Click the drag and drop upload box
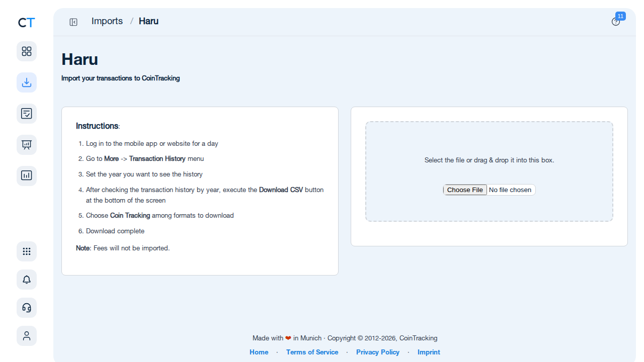The width and height of the screenshot is (644, 362). (x=489, y=171)
